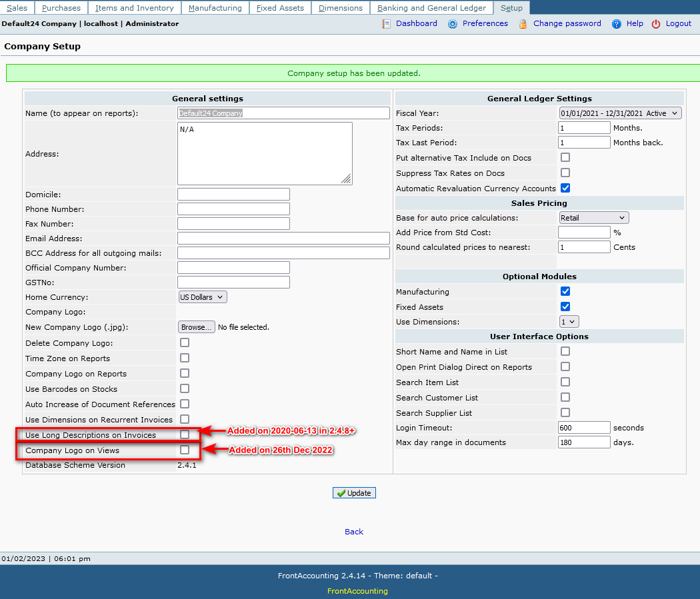This screenshot has height=599, width=700.
Task: Click the Change password link
Action: 567,23
